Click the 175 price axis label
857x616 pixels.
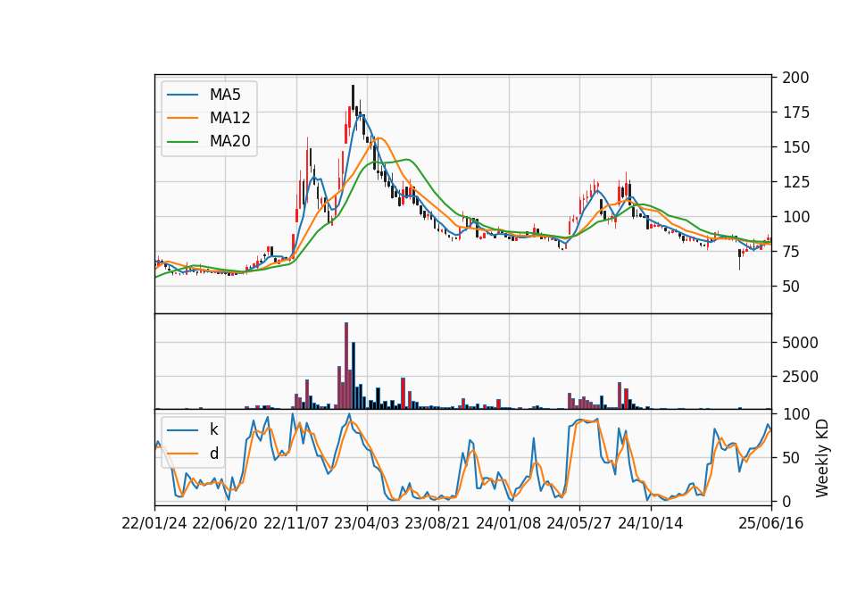click(x=795, y=112)
